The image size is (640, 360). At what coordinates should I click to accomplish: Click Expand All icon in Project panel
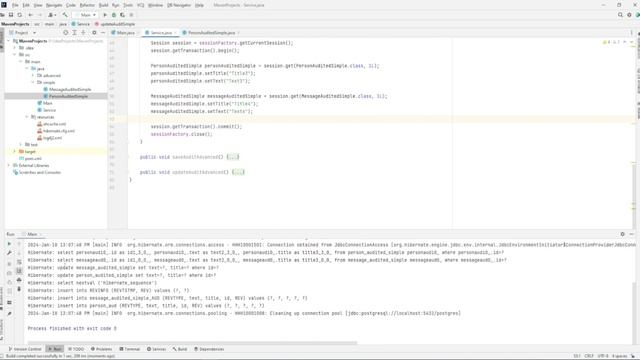point(74,33)
